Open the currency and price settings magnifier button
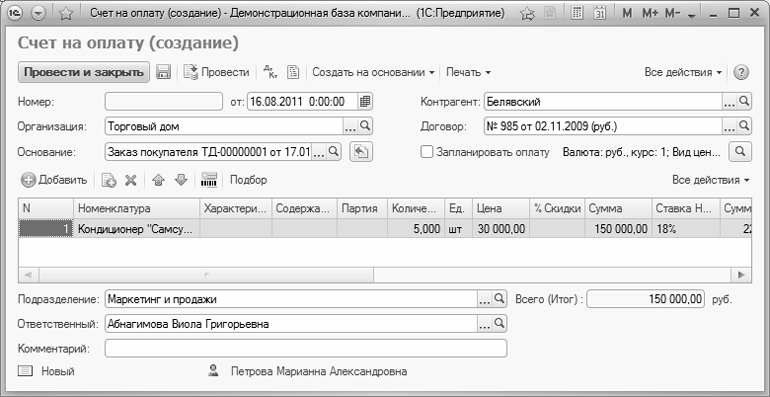This screenshot has height=397, width=770. 740,152
